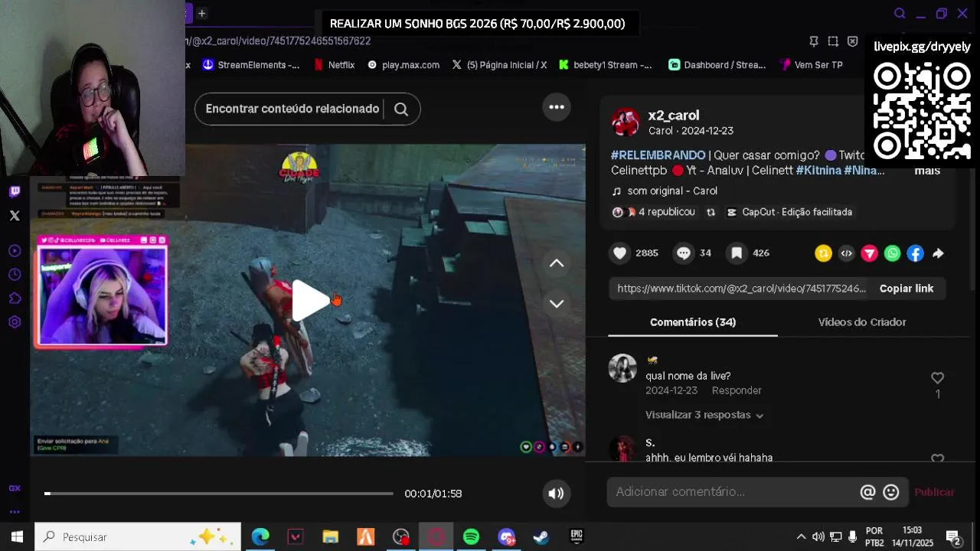The height and width of the screenshot is (551, 980).
Task: Click the browser search magnifier icon in title bar
Action: coord(900,13)
